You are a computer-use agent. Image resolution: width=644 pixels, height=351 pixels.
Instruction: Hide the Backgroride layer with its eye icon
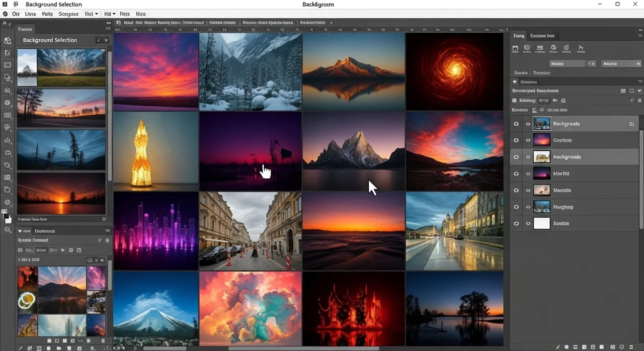(x=516, y=124)
